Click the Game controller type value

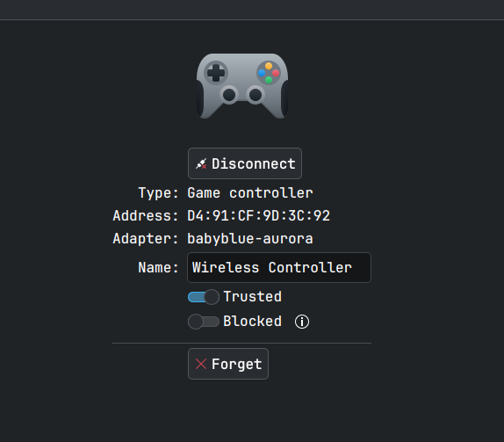pos(250,193)
